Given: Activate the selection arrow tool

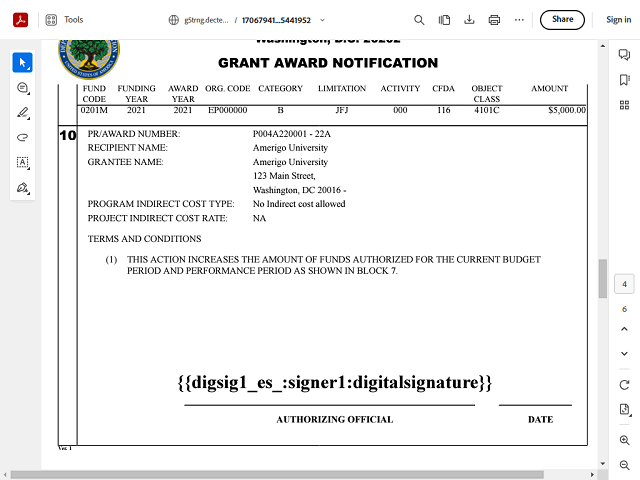Looking at the screenshot, I should coord(22,62).
